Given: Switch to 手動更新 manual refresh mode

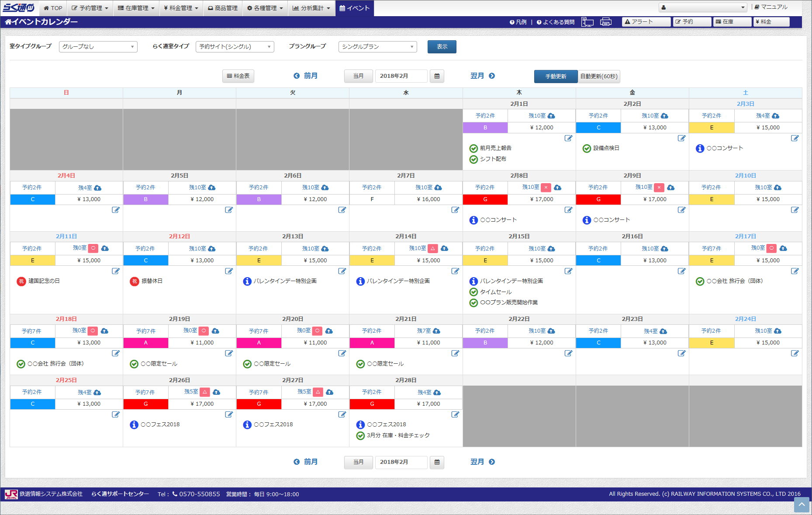Looking at the screenshot, I should pyautogui.click(x=556, y=77).
